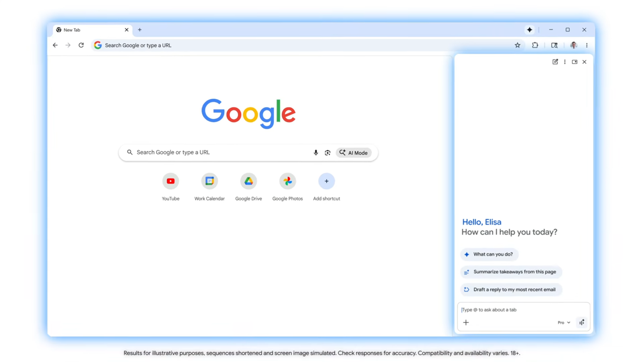Click the Google logo
This screenshot has width=644, height=362.
(x=249, y=113)
